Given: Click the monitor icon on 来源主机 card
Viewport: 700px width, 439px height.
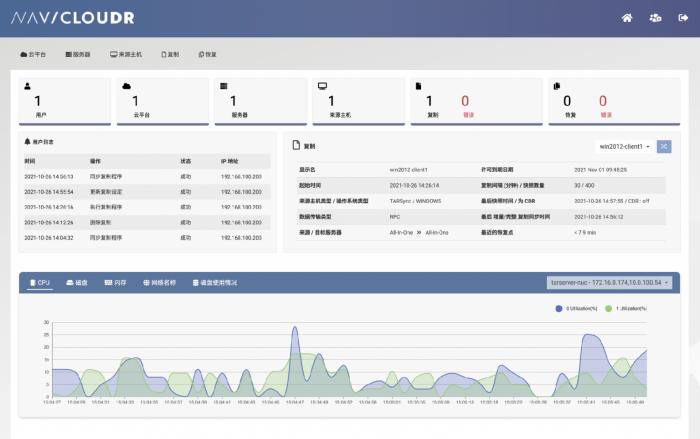Looking at the screenshot, I should click(322, 87).
